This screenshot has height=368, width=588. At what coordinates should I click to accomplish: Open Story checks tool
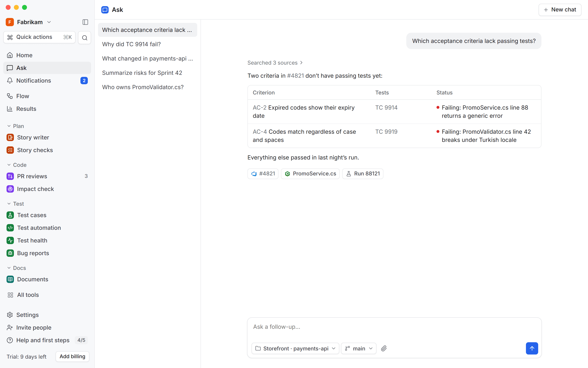pos(47,150)
